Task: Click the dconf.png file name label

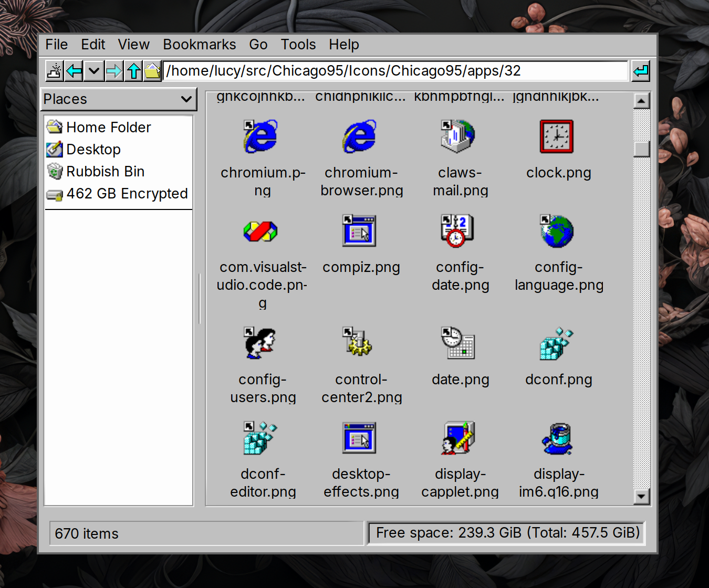Action: 559,380
